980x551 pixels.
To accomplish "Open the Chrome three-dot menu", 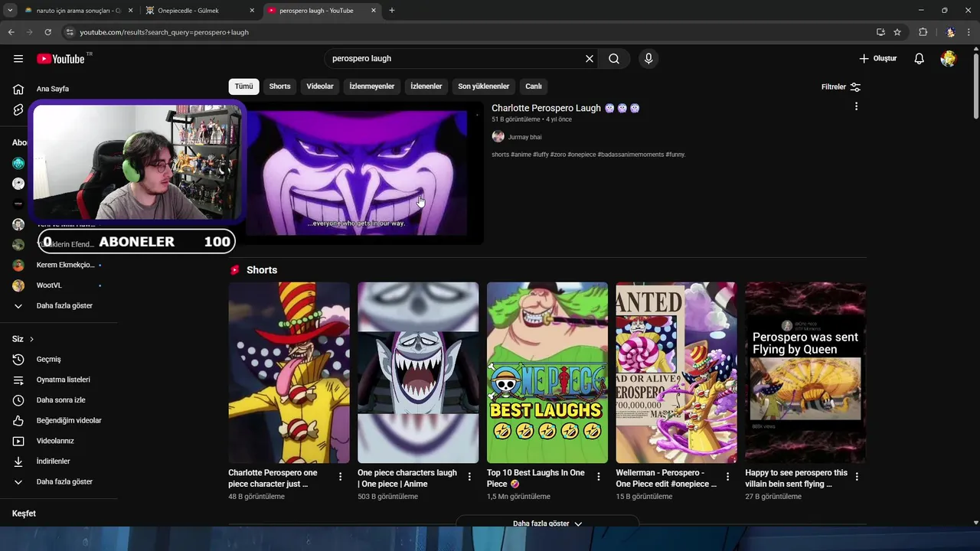I will coord(969,32).
